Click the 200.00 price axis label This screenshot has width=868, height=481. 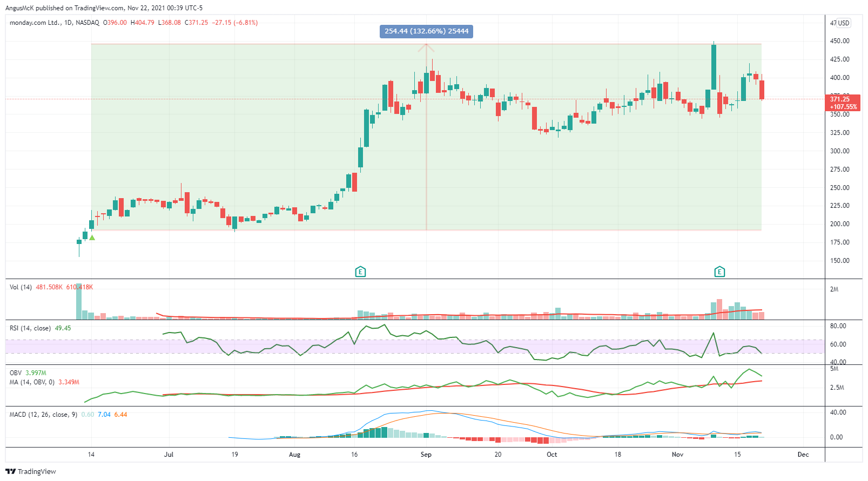pos(839,224)
